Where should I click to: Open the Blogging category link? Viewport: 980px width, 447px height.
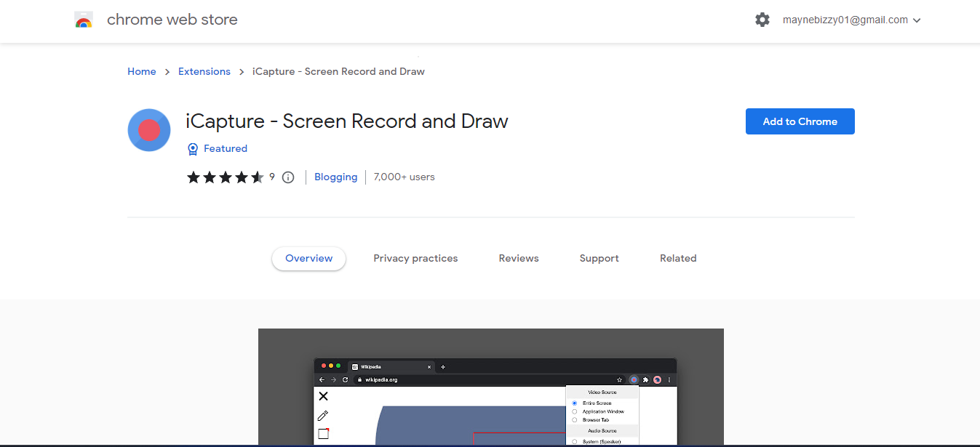pos(336,177)
